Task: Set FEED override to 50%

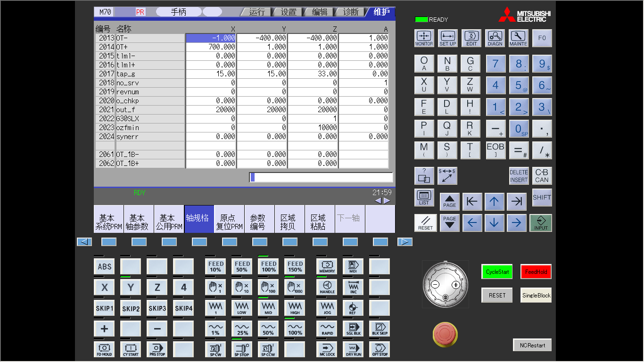Action: coord(242,266)
